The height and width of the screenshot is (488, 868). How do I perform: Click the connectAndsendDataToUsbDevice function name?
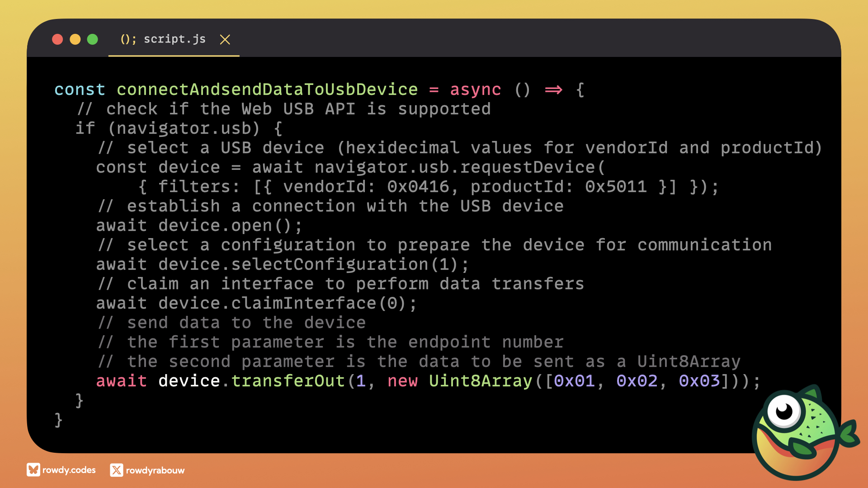pos(267,89)
